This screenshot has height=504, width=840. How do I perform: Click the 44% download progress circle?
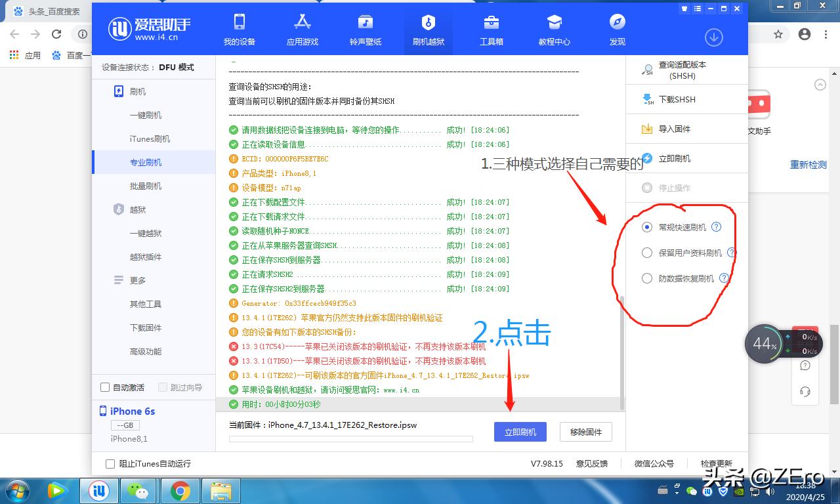pyautogui.click(x=764, y=343)
